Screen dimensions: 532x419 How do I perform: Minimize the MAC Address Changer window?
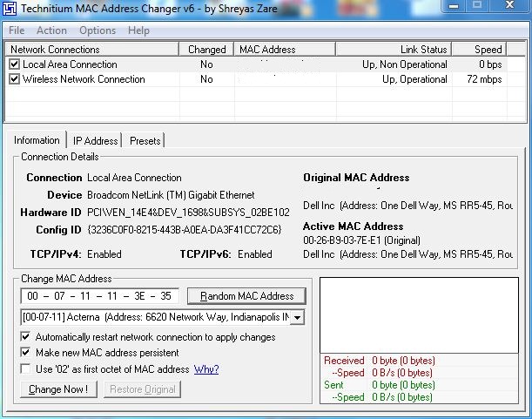pyautogui.click(x=454, y=6)
